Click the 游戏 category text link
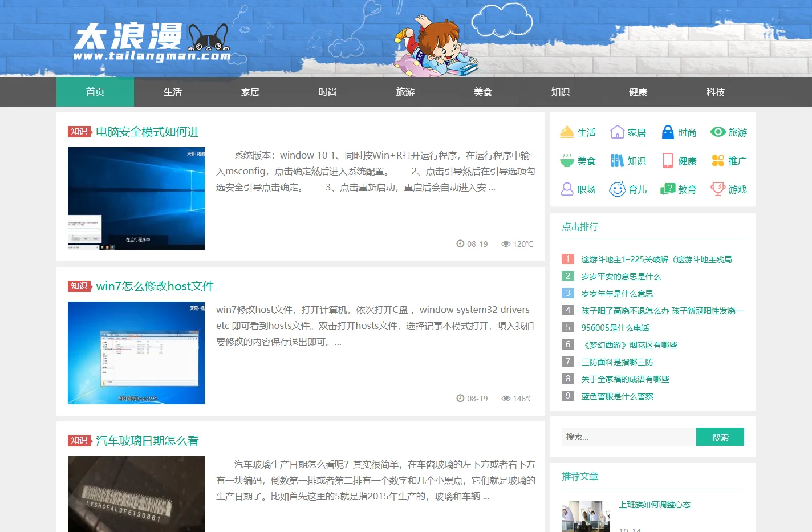 pyautogui.click(x=737, y=189)
